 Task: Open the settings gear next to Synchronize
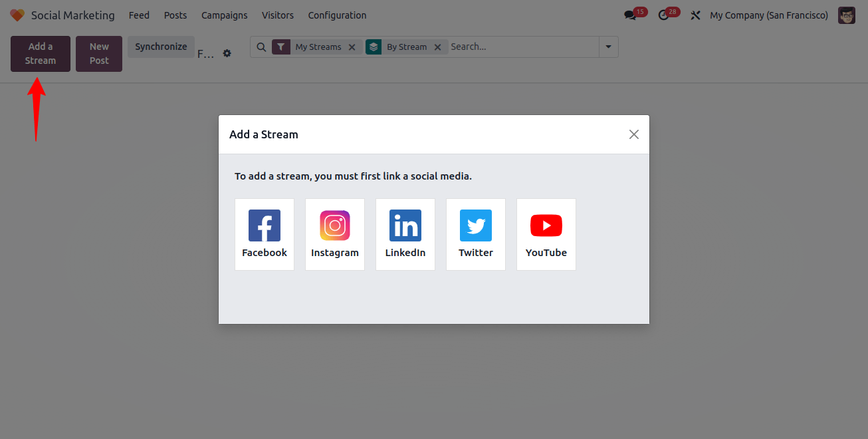[227, 53]
